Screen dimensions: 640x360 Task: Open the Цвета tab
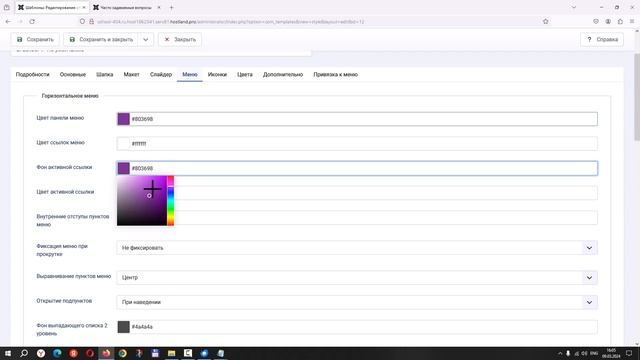click(245, 75)
